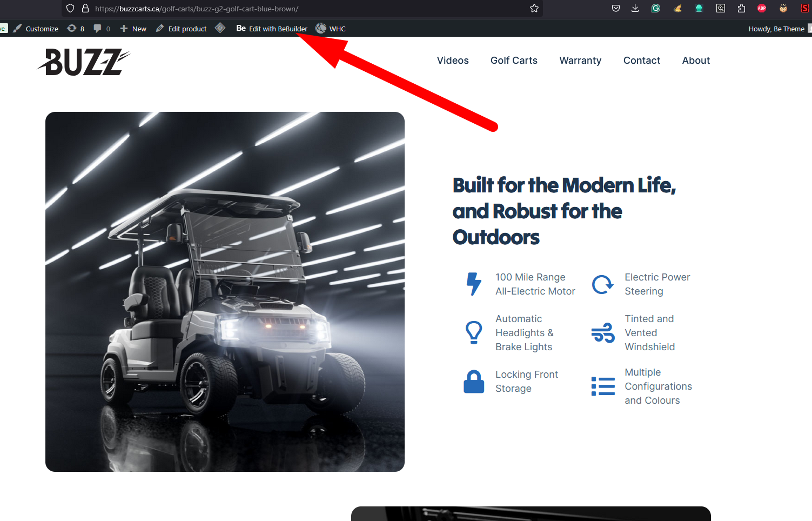Click the tracking protection shield icon
Image resolution: width=812 pixels, height=521 pixels.
[70, 8]
